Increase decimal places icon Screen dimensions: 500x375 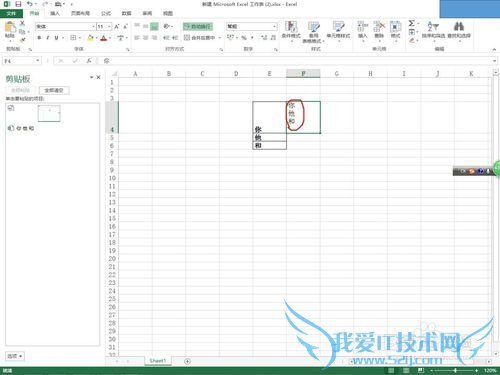[x=264, y=37]
